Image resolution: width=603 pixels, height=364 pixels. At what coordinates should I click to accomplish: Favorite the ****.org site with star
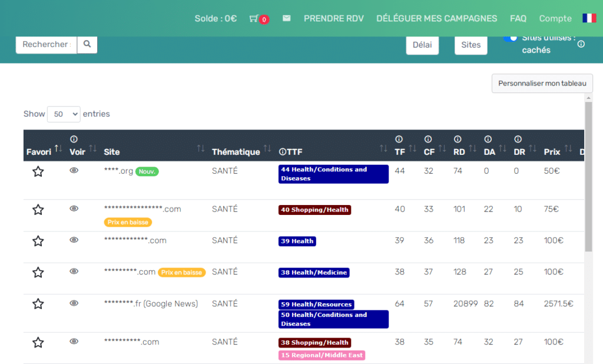[x=38, y=171]
